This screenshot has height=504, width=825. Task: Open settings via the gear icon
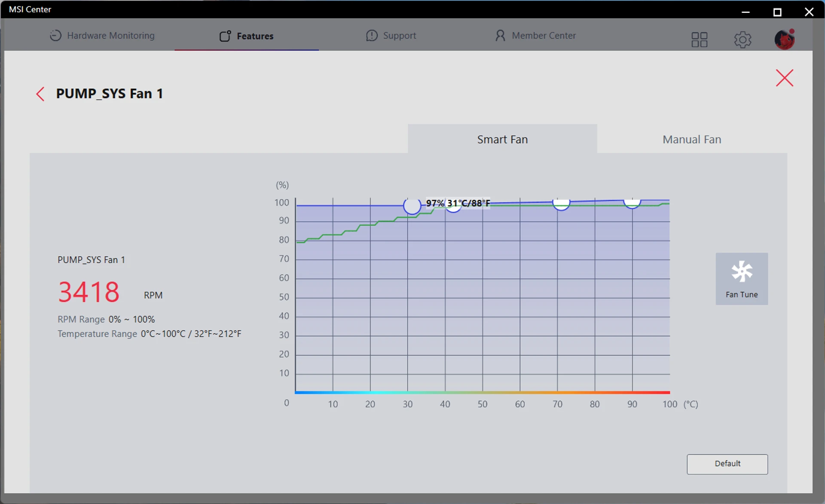coord(742,40)
